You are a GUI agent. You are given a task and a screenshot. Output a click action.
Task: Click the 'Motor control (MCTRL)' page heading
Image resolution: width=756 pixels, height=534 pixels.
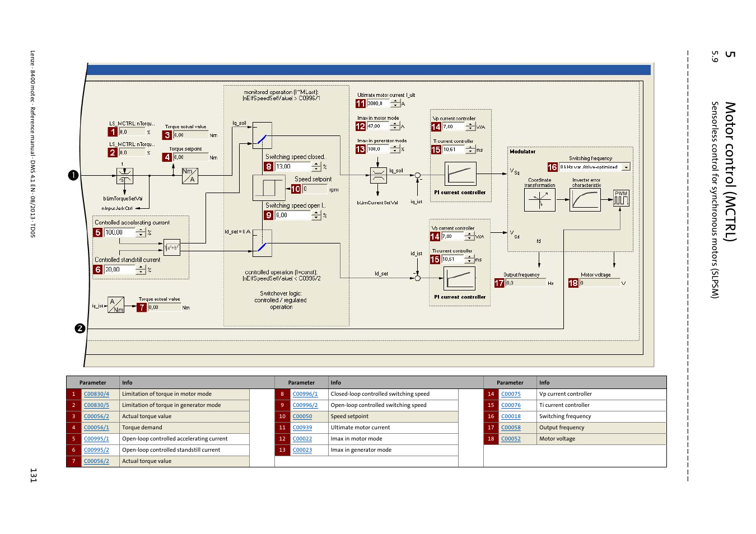(x=730, y=171)
